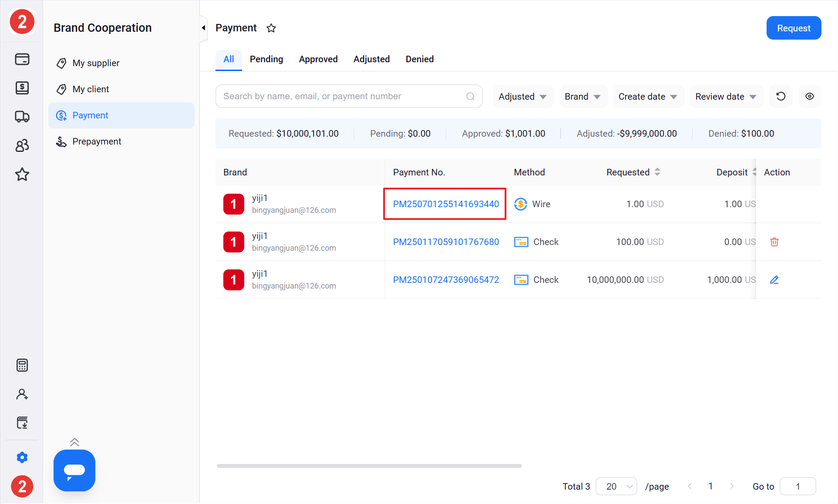Click the search magnifier icon

470,96
